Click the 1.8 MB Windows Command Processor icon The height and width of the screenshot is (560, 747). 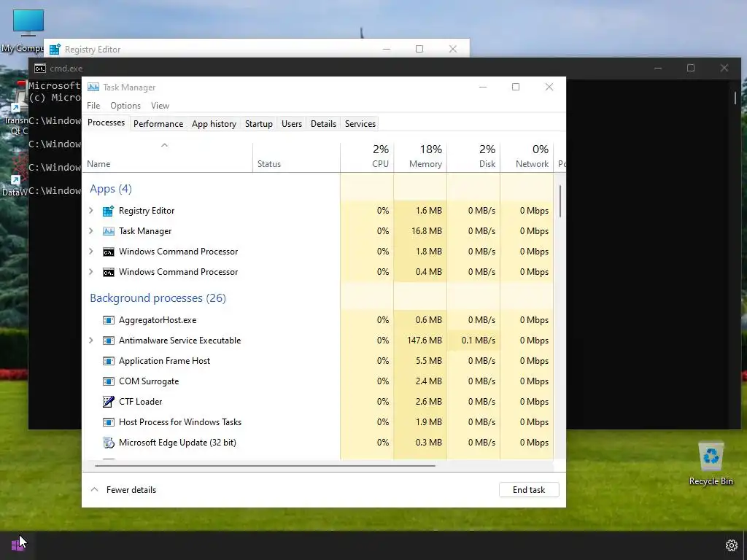[109, 252]
